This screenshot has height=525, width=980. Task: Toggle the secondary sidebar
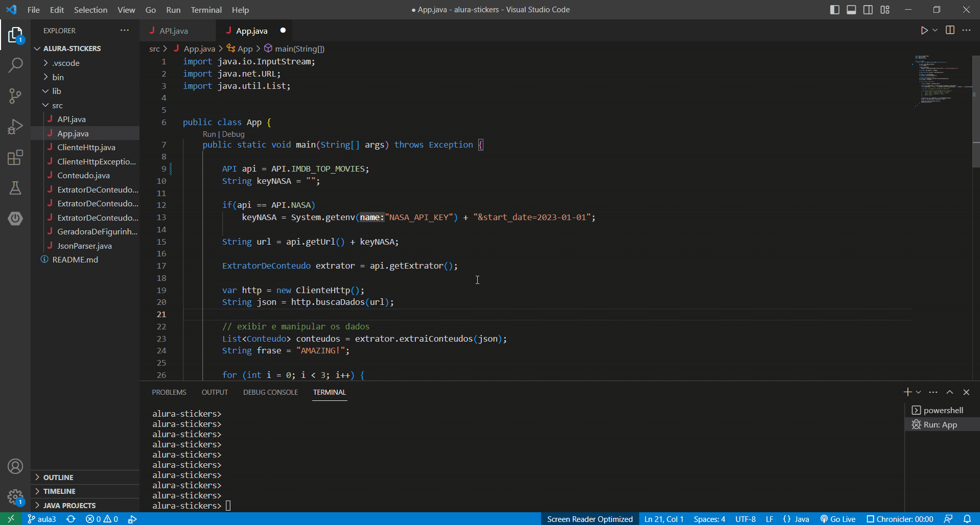[868, 9]
